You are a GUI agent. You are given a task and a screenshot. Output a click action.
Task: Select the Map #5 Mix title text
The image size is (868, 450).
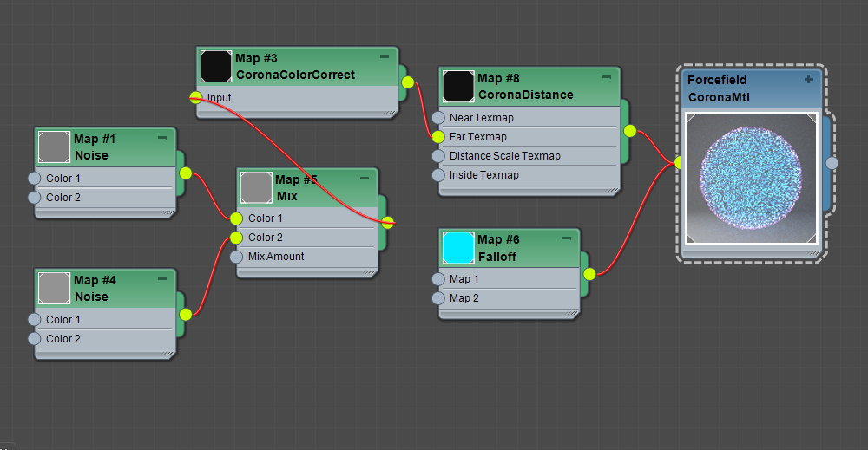coord(296,187)
